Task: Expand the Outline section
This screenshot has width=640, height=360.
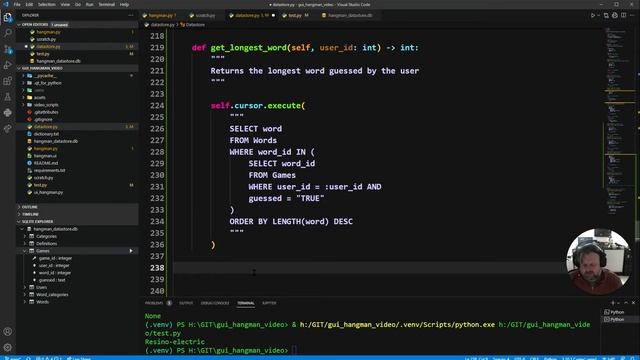Action: pyautogui.click(x=77, y=207)
